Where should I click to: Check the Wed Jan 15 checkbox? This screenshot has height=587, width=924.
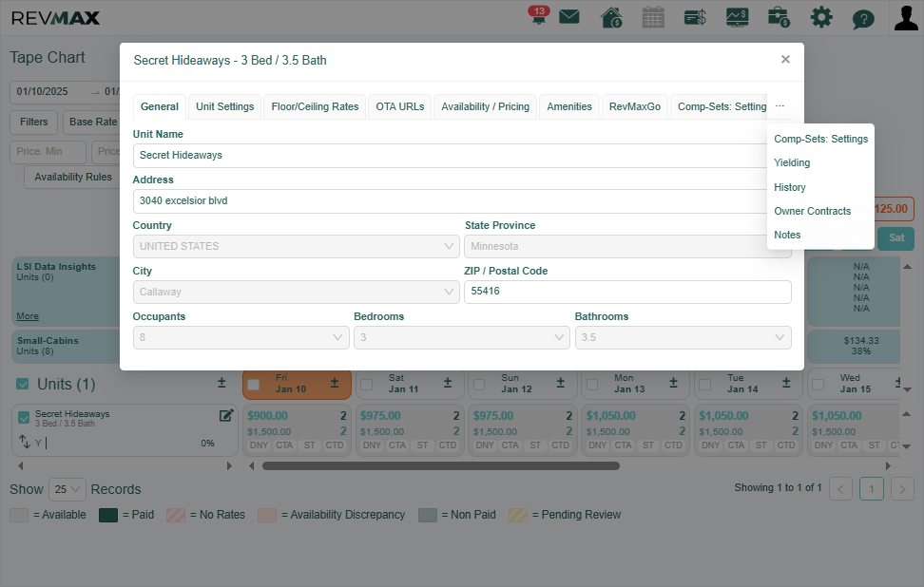coord(818,385)
